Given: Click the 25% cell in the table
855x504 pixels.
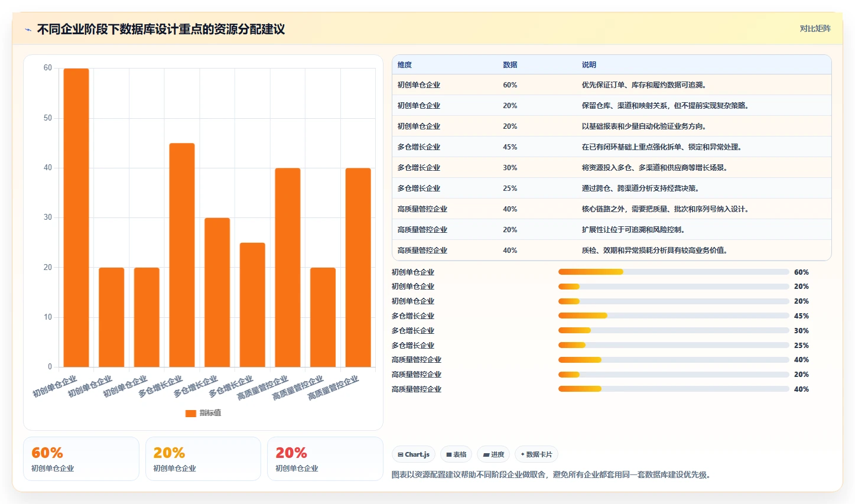Looking at the screenshot, I should (510, 188).
